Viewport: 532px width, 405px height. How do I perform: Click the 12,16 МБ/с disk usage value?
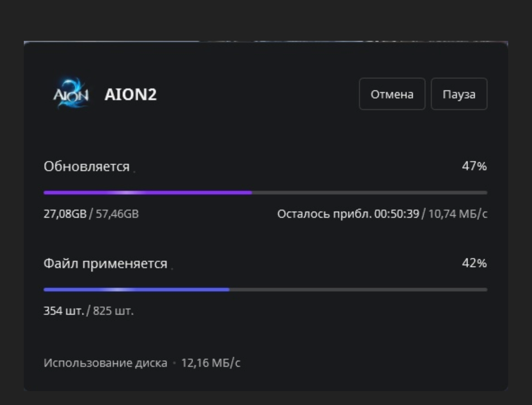click(x=211, y=363)
